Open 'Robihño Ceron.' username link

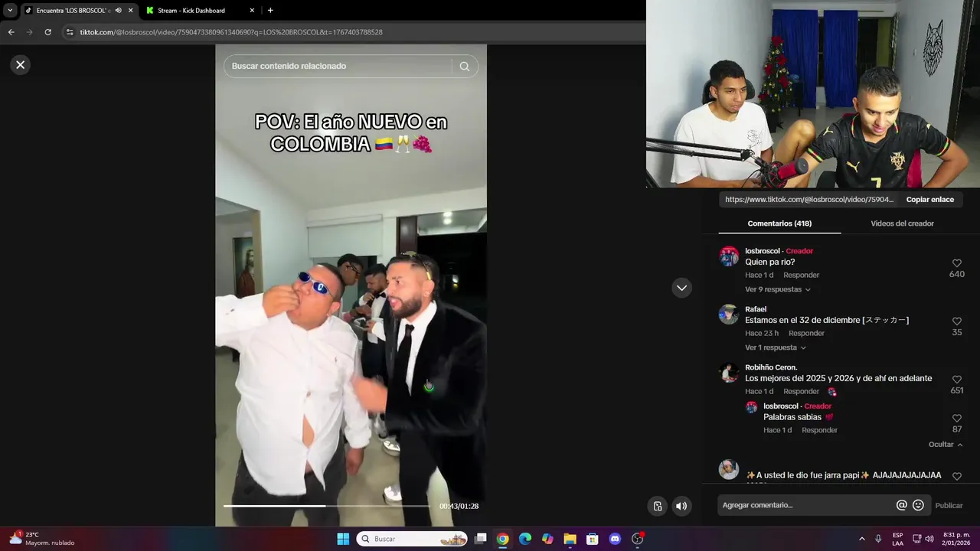click(771, 367)
